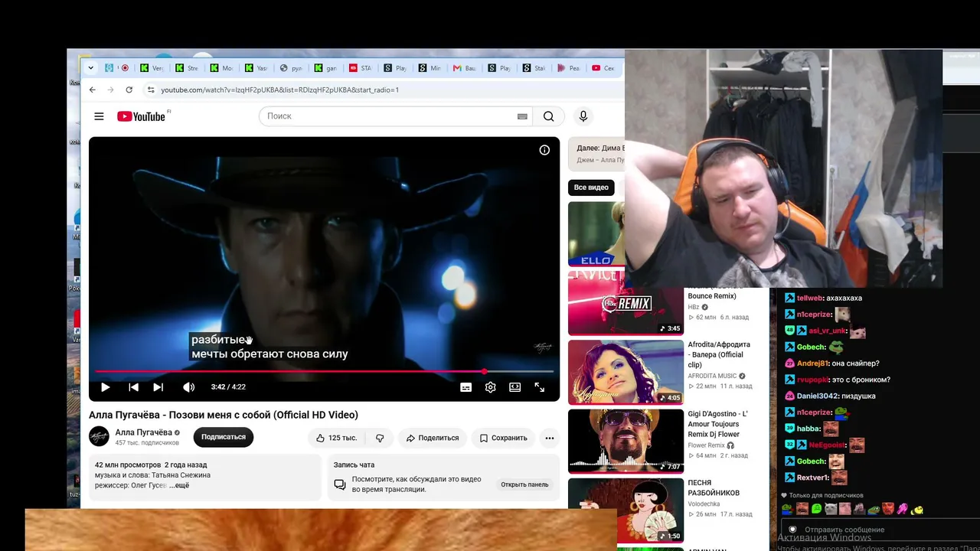Viewport: 980px width, 551px height.
Task: Open more actions three-dot menu
Action: pyautogui.click(x=549, y=438)
